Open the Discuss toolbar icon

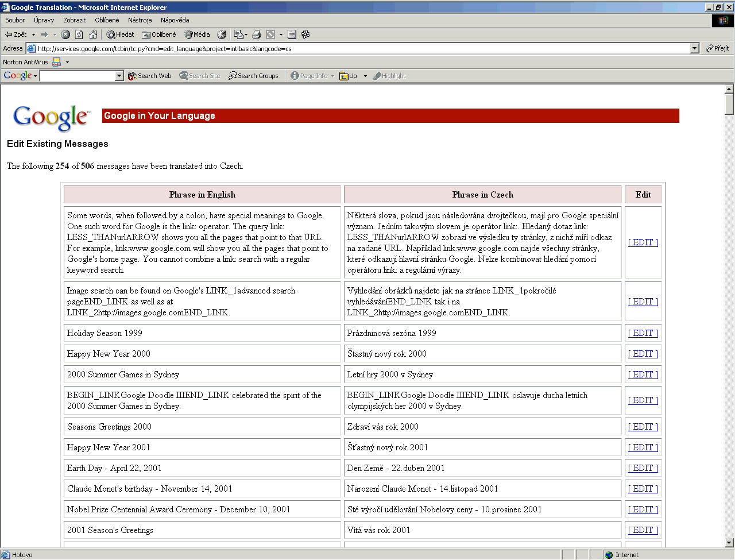292,34
